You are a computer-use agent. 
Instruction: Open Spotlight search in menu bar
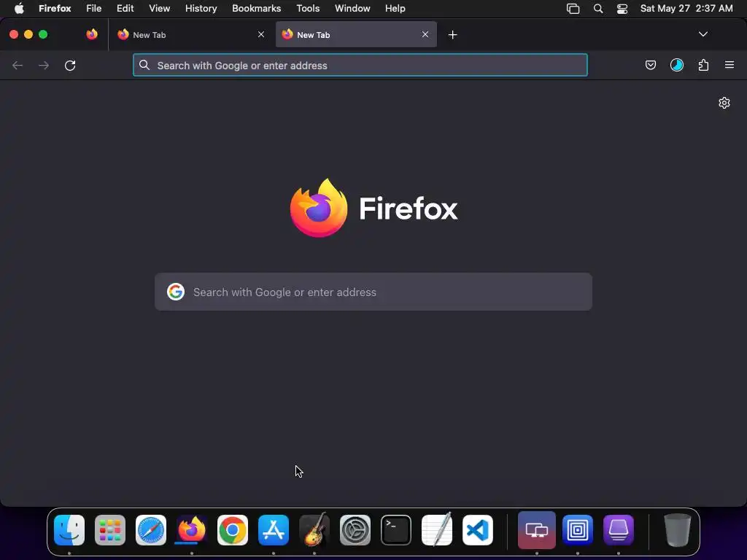(x=598, y=9)
